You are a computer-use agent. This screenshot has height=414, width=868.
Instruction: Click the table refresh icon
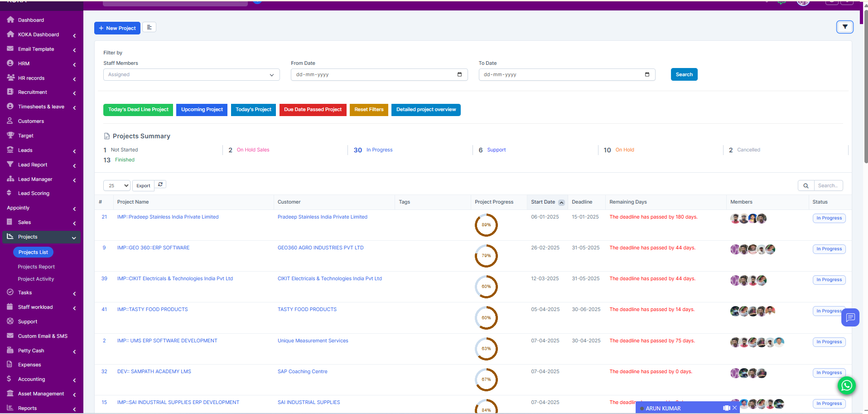(x=160, y=185)
